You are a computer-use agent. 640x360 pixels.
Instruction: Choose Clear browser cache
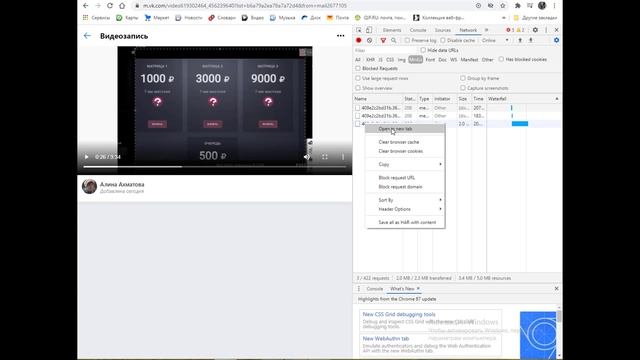pyautogui.click(x=405, y=142)
